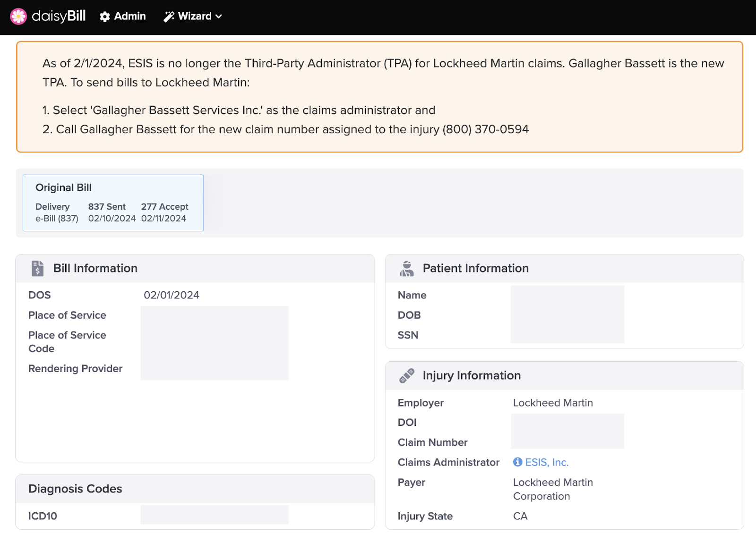The height and width of the screenshot is (534, 756).
Task: Click the Diagnosis Codes section header
Action: click(x=75, y=489)
